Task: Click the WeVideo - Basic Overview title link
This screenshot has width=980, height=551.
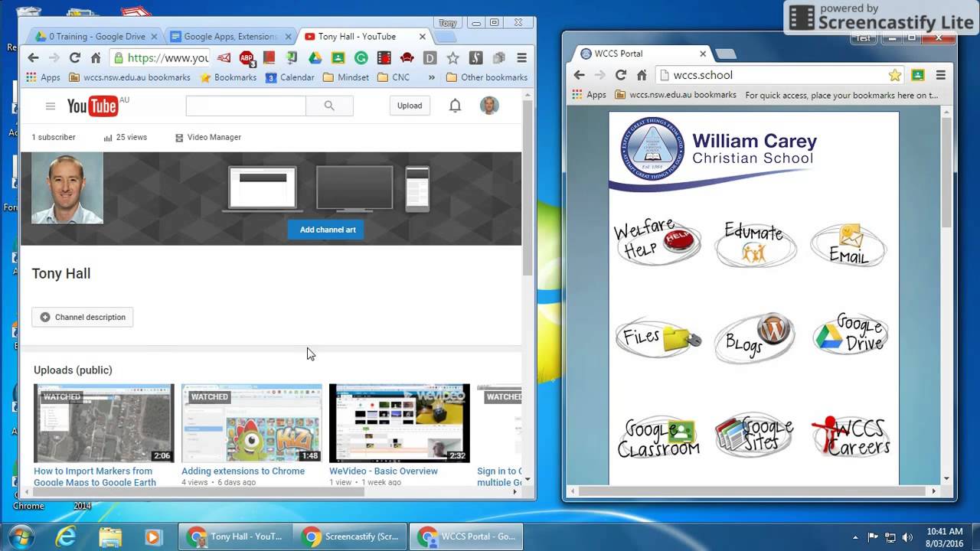Action: coord(384,471)
